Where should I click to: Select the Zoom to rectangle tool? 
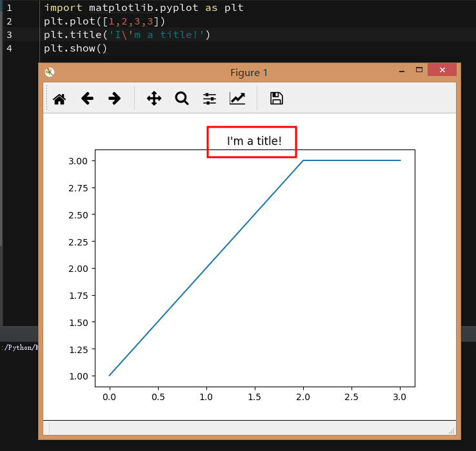(182, 99)
